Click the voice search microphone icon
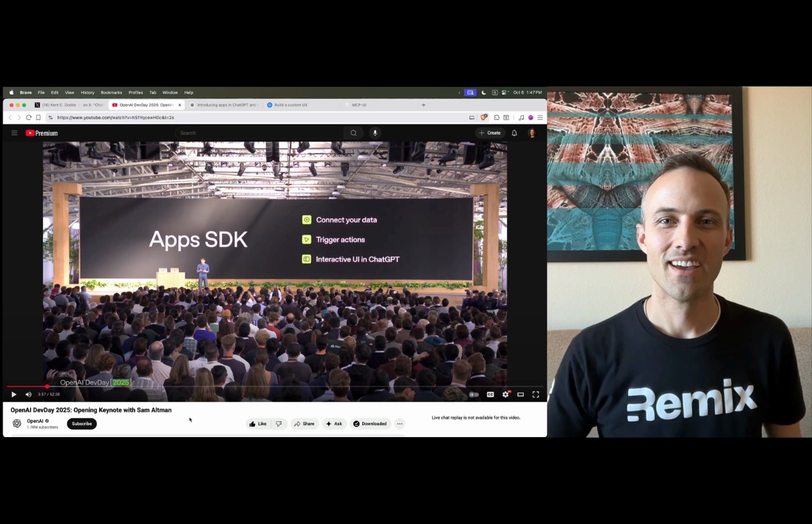The height and width of the screenshot is (524, 812). click(x=375, y=133)
